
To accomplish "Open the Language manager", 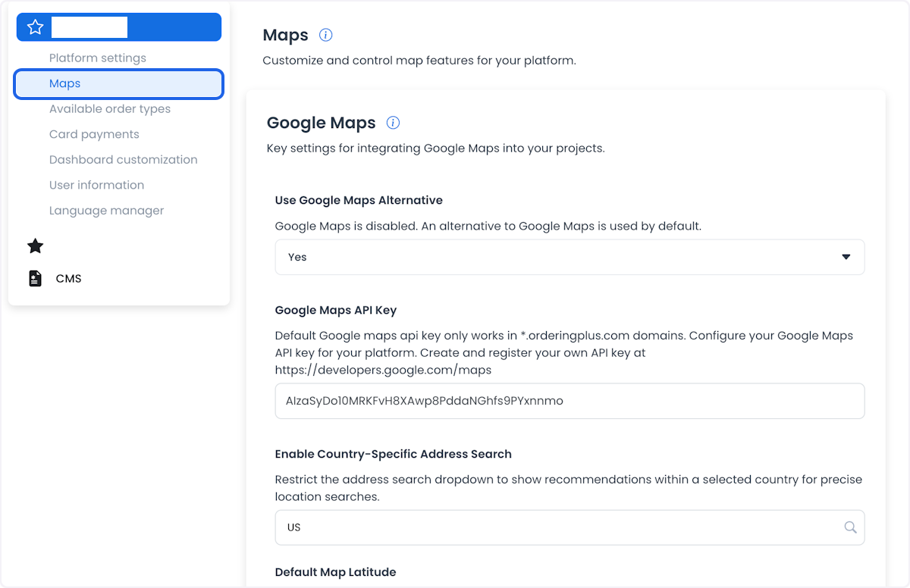I will point(106,211).
